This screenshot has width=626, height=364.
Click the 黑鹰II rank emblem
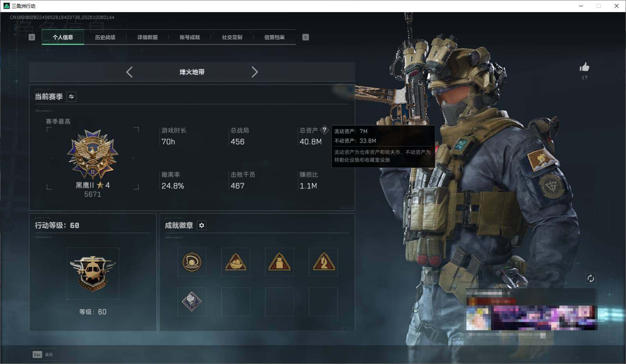[93, 155]
